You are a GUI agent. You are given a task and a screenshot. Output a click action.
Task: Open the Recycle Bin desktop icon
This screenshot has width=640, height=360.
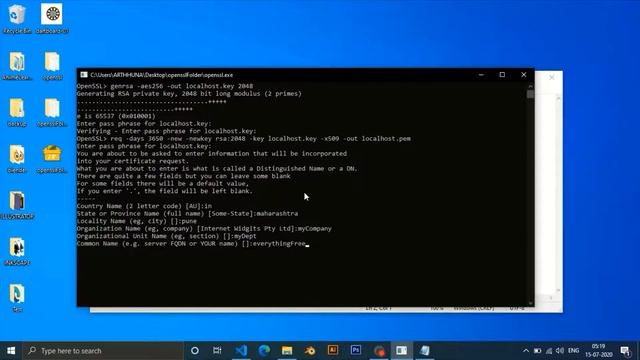[17, 18]
